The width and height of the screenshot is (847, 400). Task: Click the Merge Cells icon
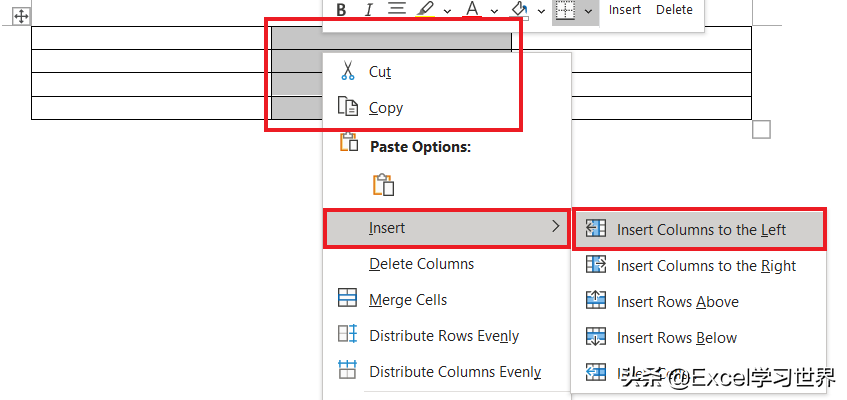[x=347, y=298]
